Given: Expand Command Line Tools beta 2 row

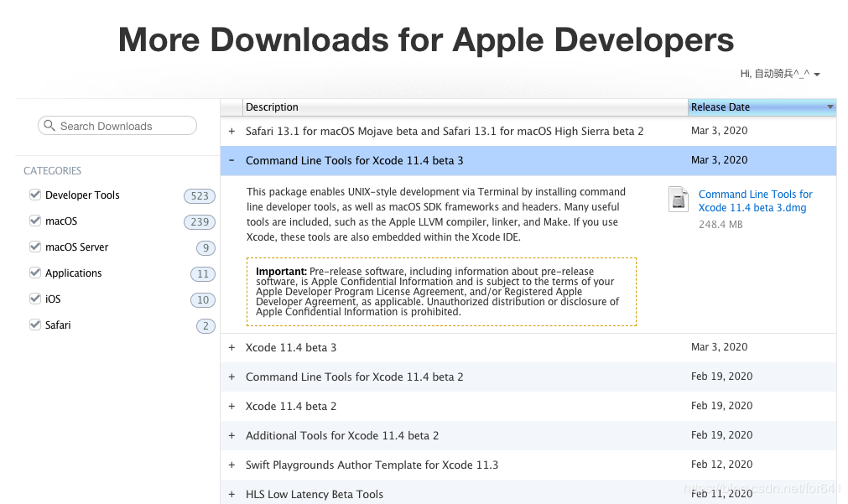Looking at the screenshot, I should tap(232, 377).
